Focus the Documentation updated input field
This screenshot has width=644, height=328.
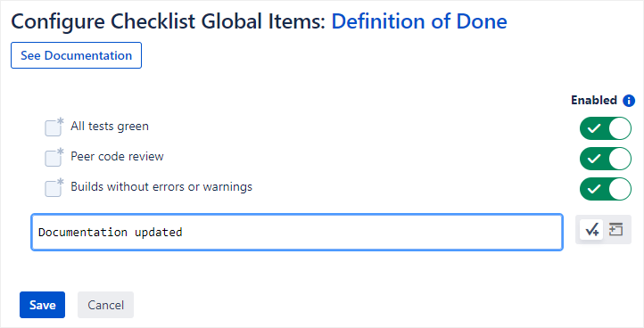click(x=296, y=232)
